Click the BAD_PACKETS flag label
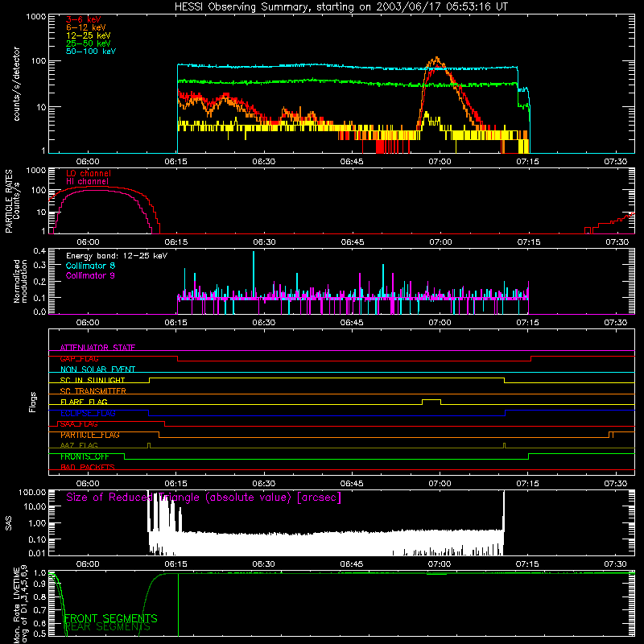This screenshot has width=644, height=644. [88, 468]
